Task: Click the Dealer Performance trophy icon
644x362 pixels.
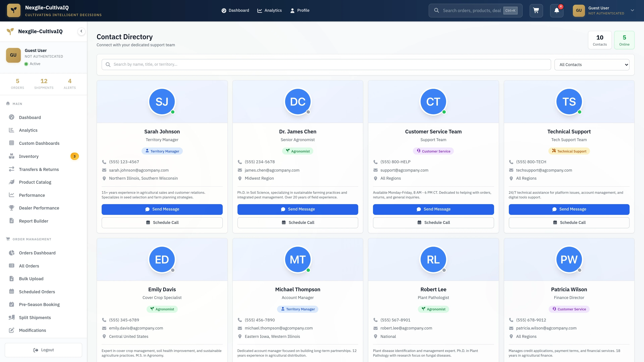Action: (x=12, y=208)
